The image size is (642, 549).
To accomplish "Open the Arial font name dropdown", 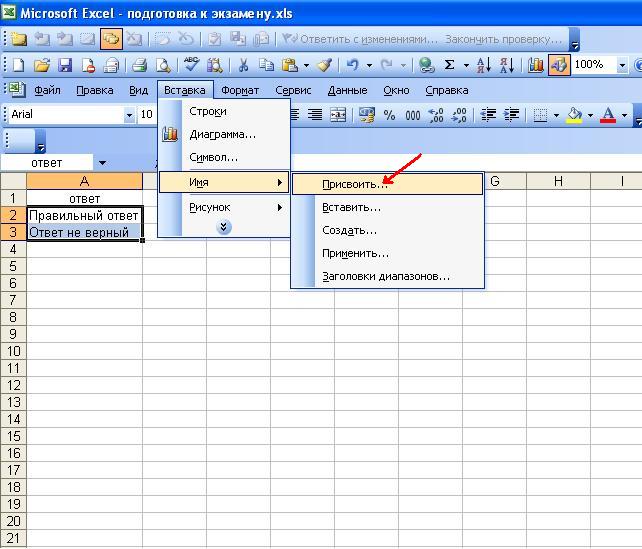I will [x=129, y=115].
